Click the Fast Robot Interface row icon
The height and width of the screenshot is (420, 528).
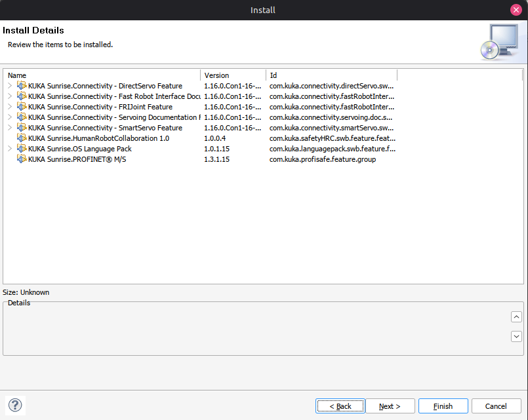click(x=22, y=96)
